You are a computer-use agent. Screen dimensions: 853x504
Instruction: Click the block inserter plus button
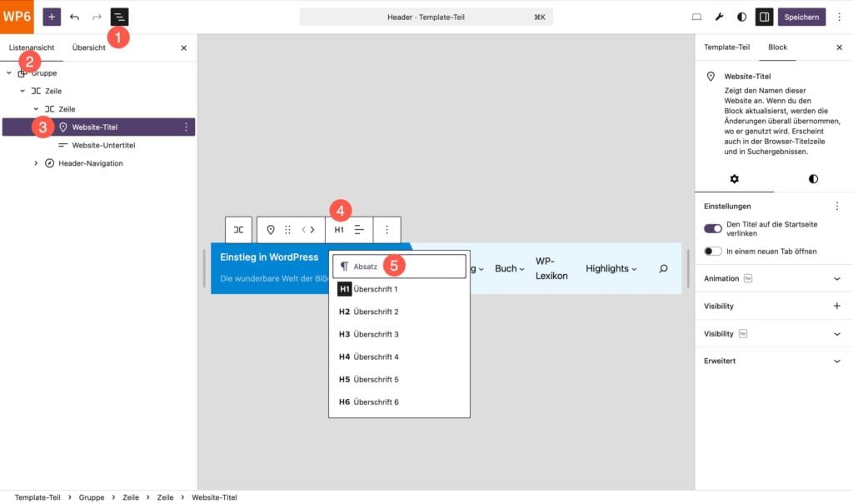coord(52,17)
